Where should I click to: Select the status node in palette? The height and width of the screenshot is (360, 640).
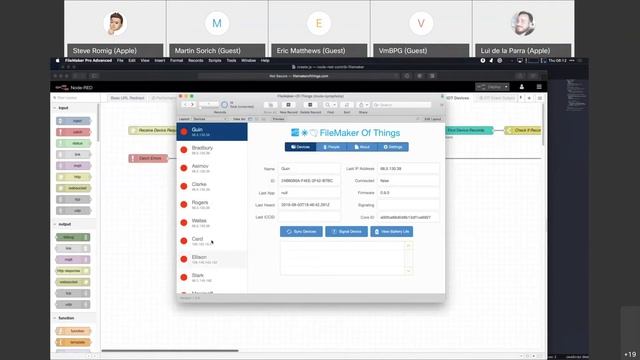[x=73, y=143]
